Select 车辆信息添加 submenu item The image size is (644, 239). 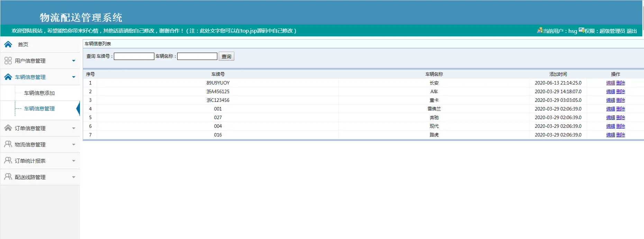tap(39, 93)
